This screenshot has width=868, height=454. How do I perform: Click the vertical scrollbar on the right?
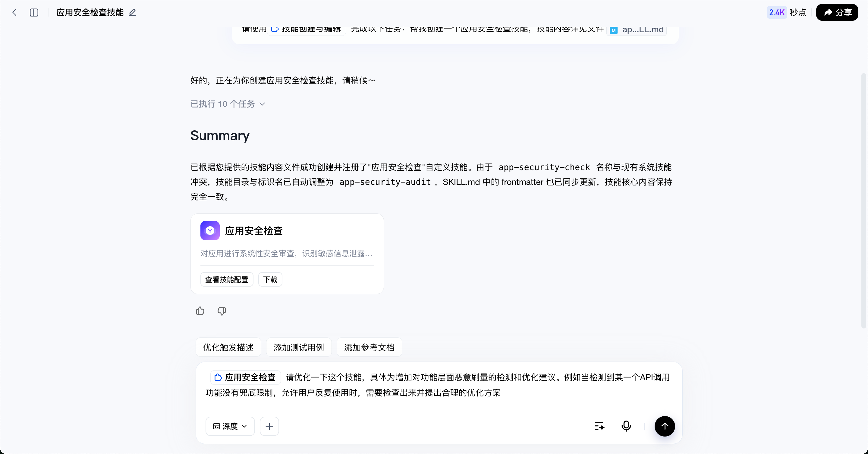[x=863, y=201]
